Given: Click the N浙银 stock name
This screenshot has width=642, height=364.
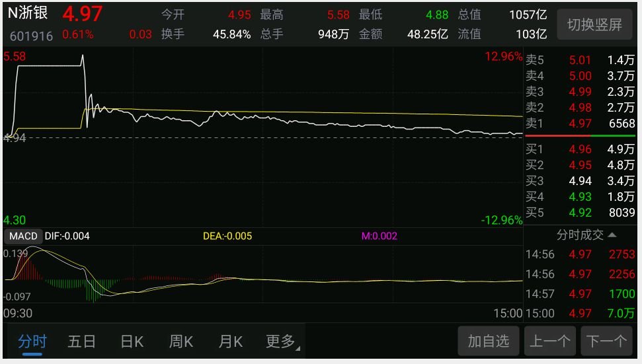Looking at the screenshot, I should (28, 13).
